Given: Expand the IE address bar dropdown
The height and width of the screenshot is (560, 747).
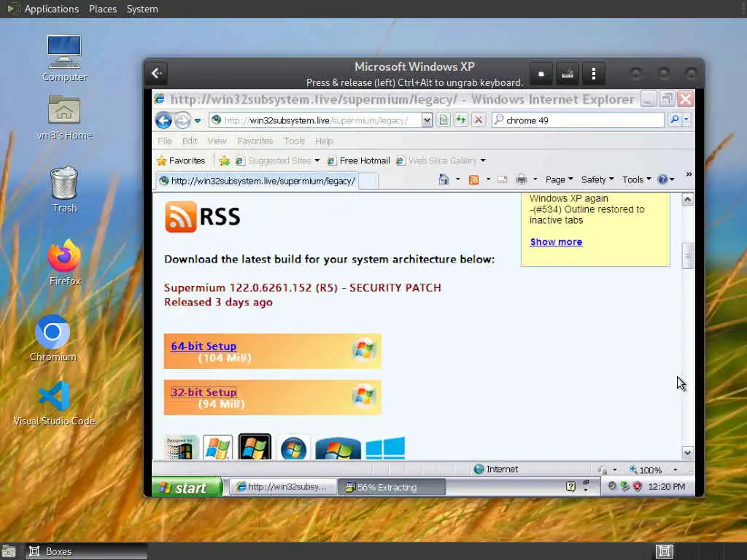Looking at the screenshot, I should pos(427,120).
